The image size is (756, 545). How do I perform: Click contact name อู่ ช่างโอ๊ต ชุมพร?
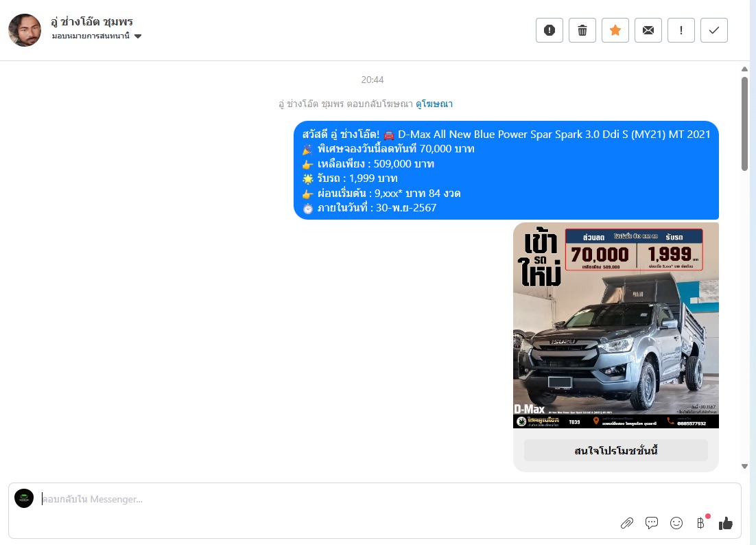tap(92, 22)
